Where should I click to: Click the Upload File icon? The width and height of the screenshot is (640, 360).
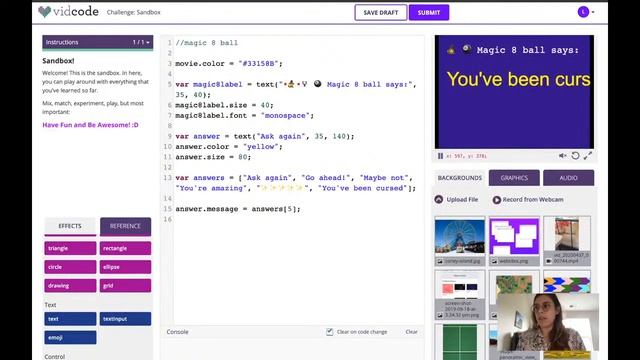click(439, 200)
